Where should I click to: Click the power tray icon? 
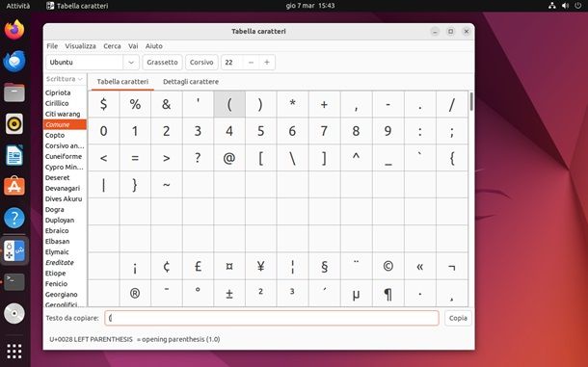click(x=578, y=6)
